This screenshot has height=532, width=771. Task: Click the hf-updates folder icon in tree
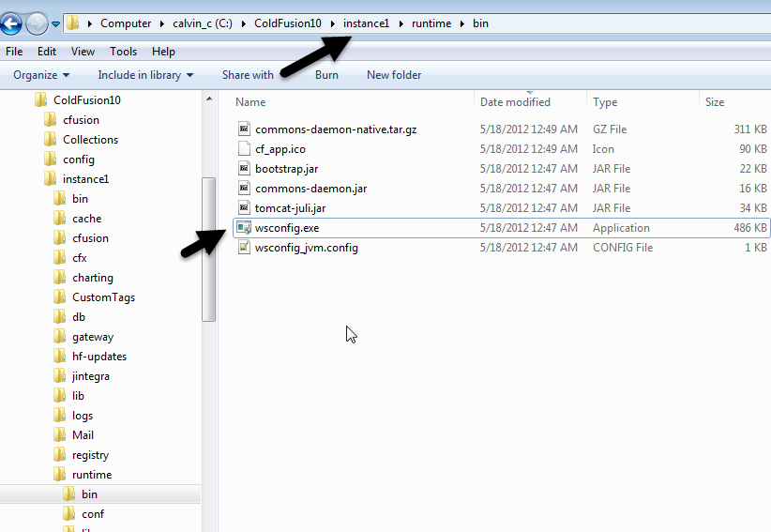[59, 356]
